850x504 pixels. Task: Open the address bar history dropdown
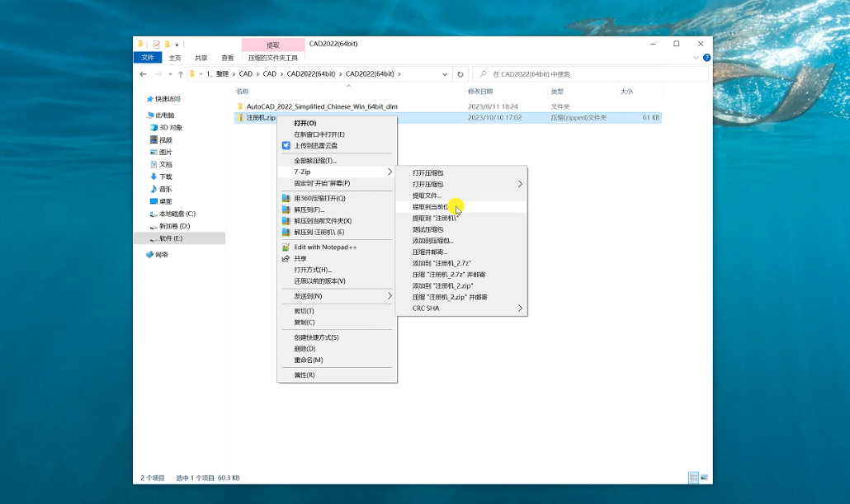444,73
